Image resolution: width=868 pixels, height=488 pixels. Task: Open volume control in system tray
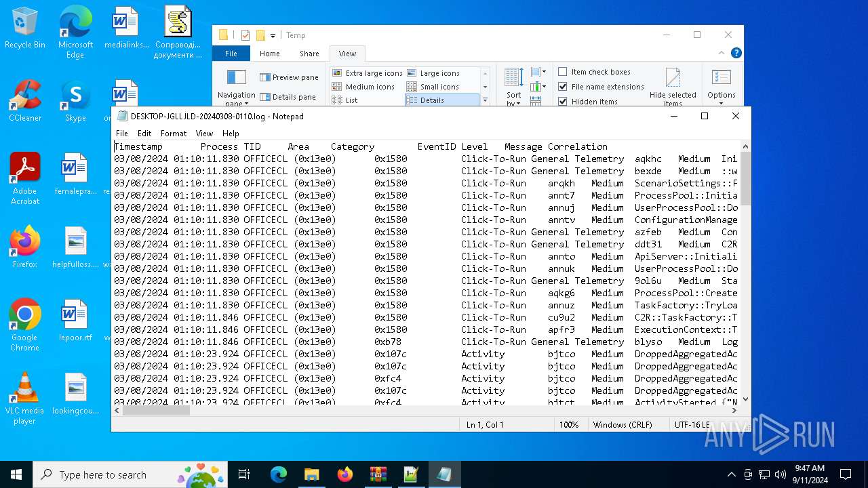point(781,474)
